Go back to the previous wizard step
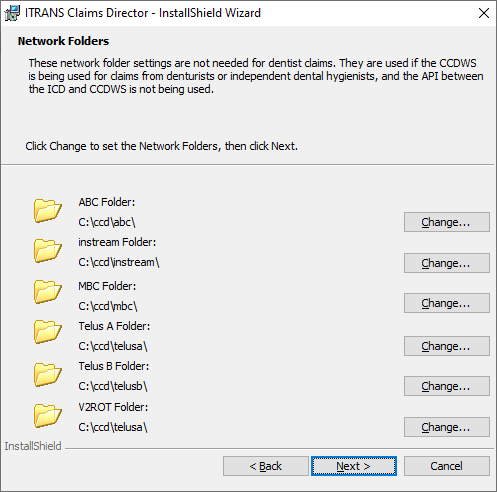Image resolution: width=497 pixels, height=492 pixels. 266,466
